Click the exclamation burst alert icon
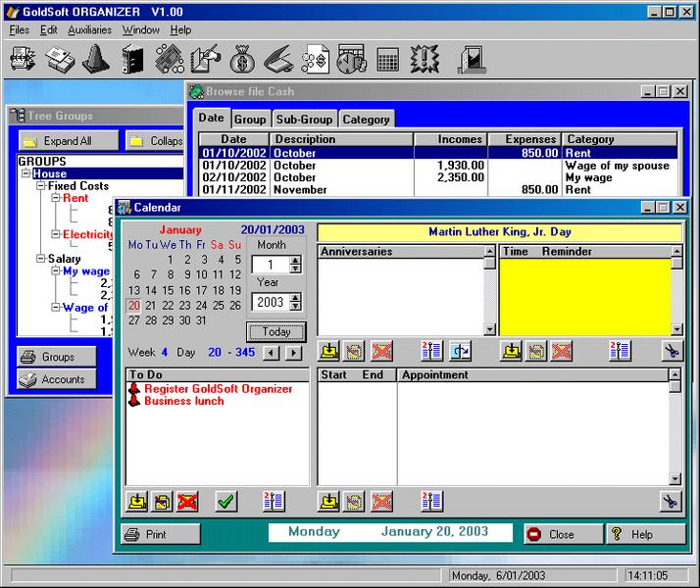 (x=425, y=59)
